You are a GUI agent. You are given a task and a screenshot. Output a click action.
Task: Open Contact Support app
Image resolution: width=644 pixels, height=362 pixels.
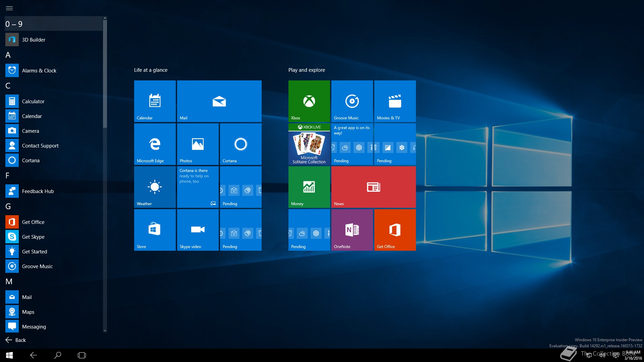click(x=54, y=145)
